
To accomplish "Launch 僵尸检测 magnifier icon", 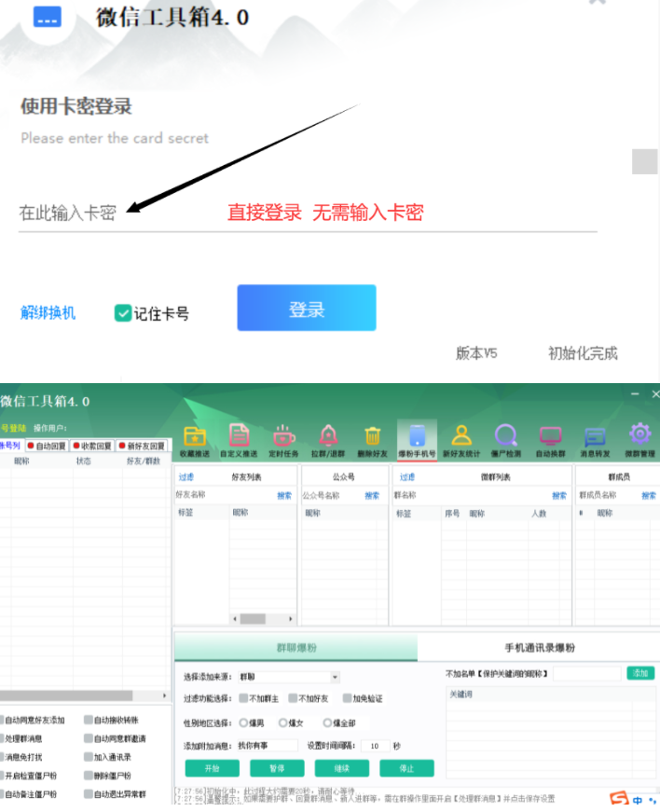I will click(505, 435).
